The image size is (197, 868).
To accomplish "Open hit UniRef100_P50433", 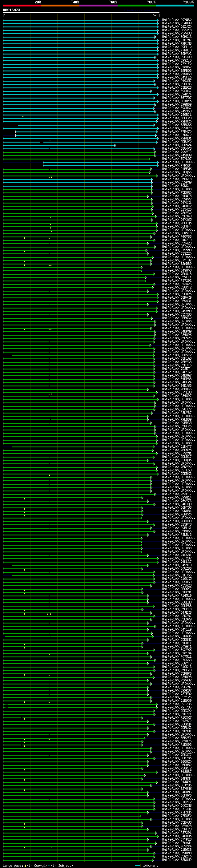I will (x=176, y=33).
